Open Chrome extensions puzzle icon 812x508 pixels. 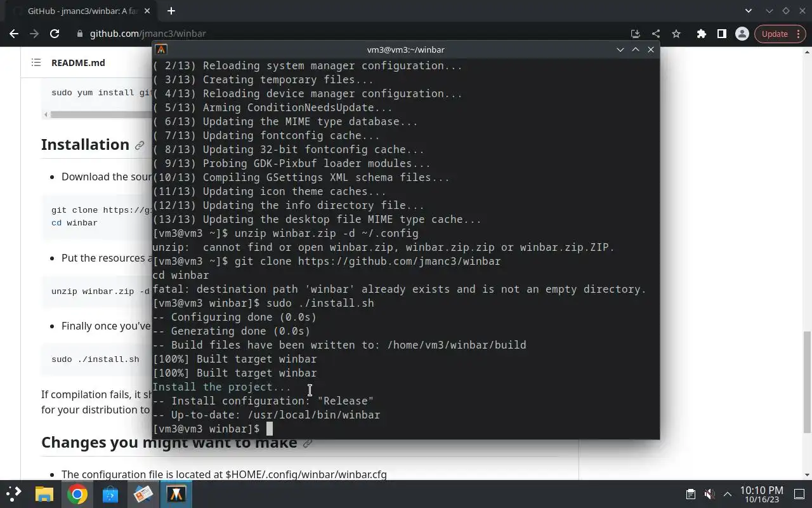click(x=701, y=34)
